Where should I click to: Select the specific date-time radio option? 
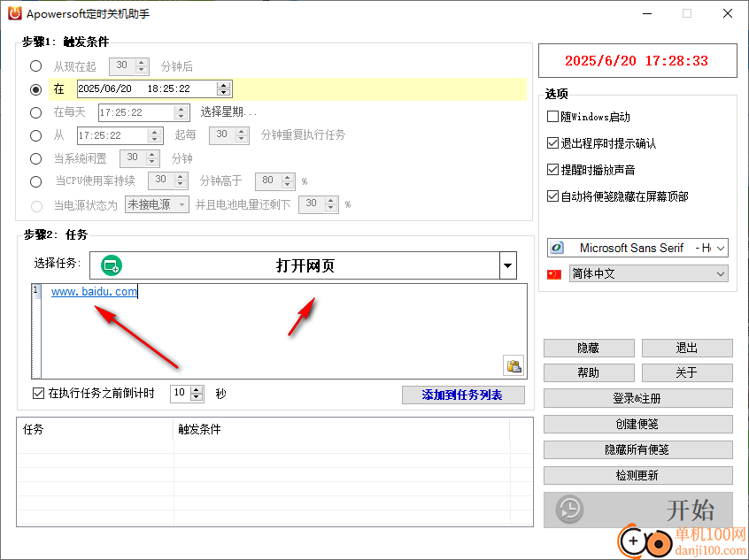(x=35, y=89)
